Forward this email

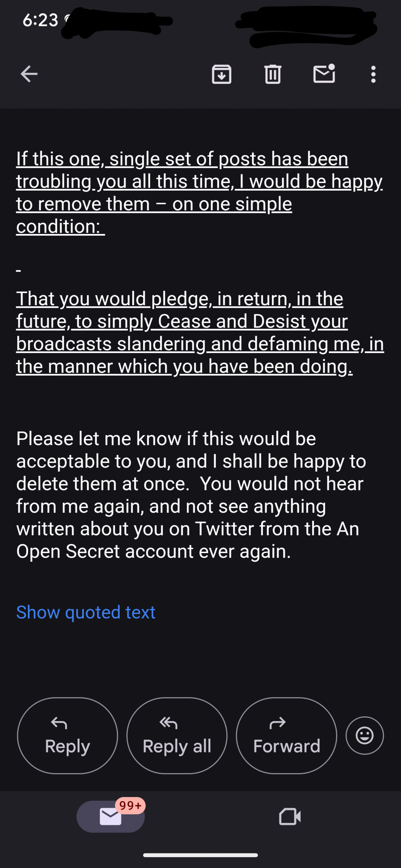click(286, 735)
